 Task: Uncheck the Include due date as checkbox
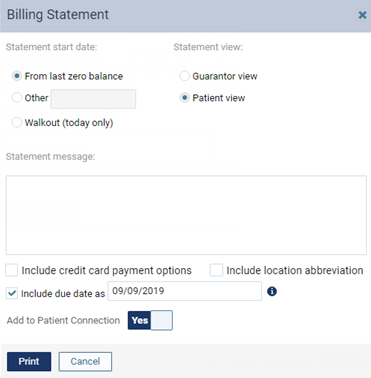[12, 294]
